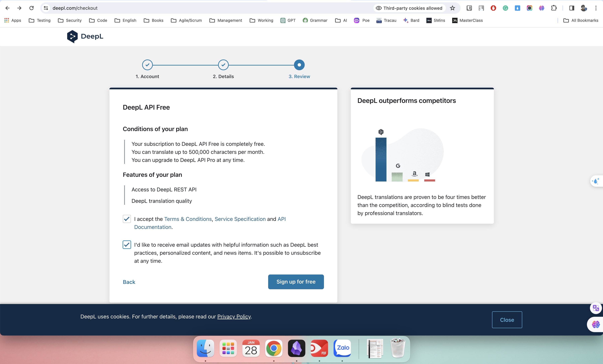This screenshot has height=364, width=603.
Task: Open Chrome extensions puzzle icon
Action: click(554, 8)
